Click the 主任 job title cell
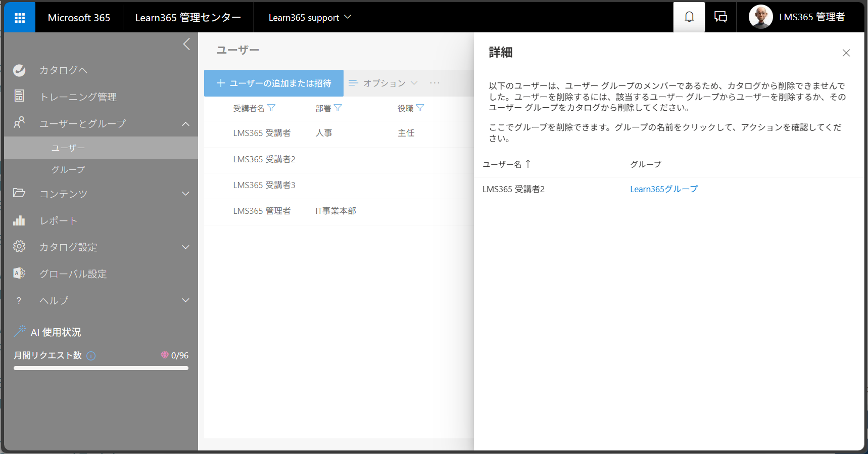Viewport: 868px width, 454px height. (x=406, y=133)
